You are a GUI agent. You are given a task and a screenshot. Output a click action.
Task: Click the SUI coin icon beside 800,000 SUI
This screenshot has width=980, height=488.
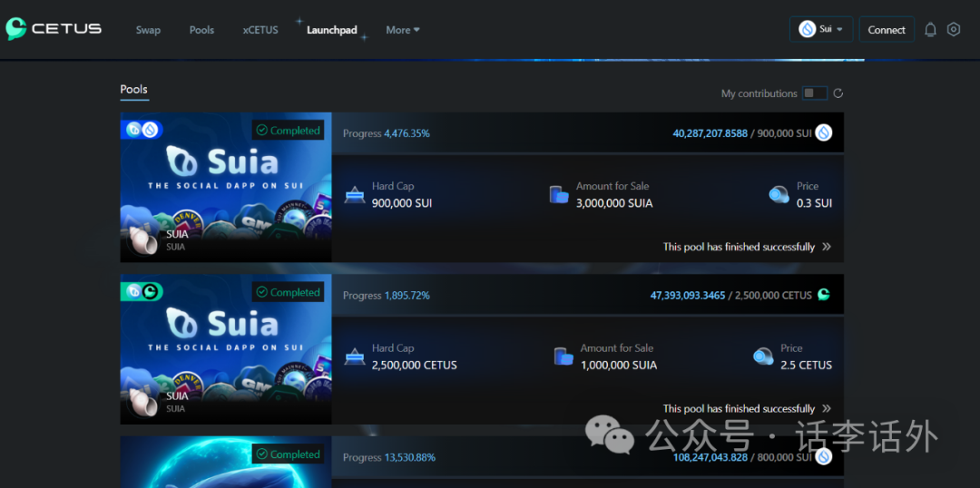click(824, 457)
